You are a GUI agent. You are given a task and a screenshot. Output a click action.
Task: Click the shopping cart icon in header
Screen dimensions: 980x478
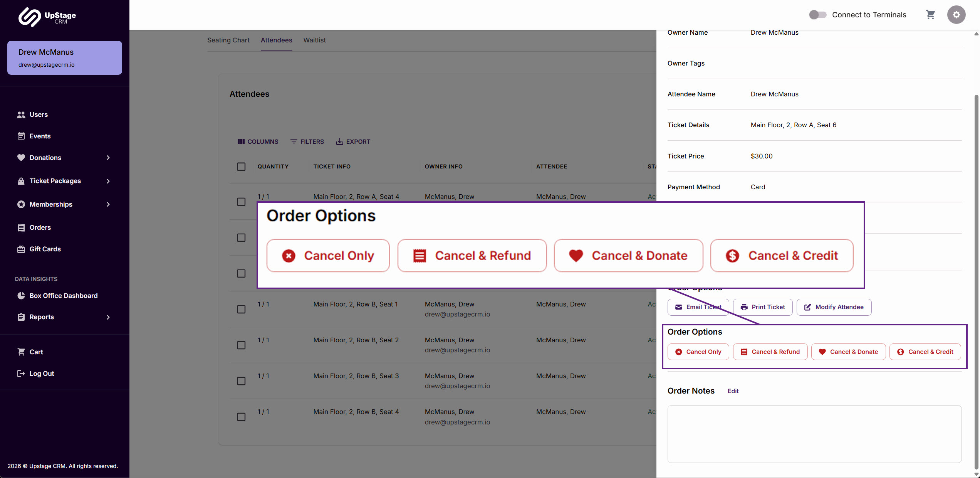930,15
